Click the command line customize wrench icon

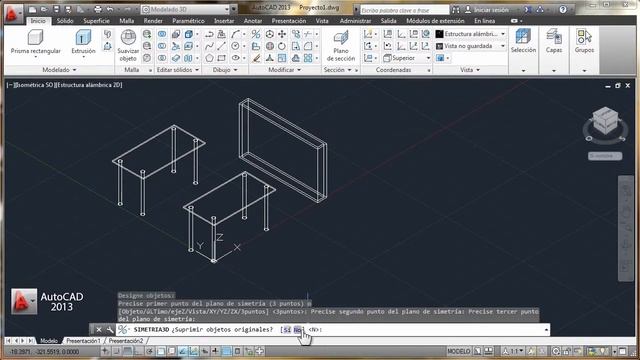coord(109,329)
